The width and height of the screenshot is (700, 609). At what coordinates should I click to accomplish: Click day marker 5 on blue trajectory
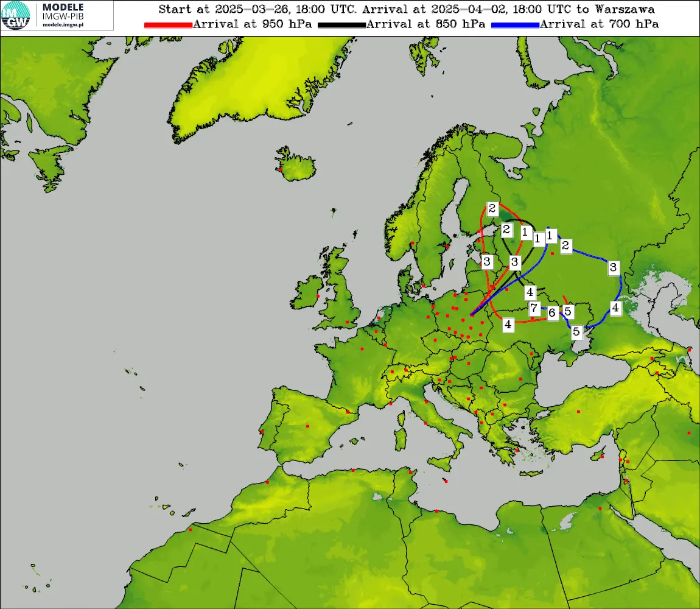[x=576, y=332]
